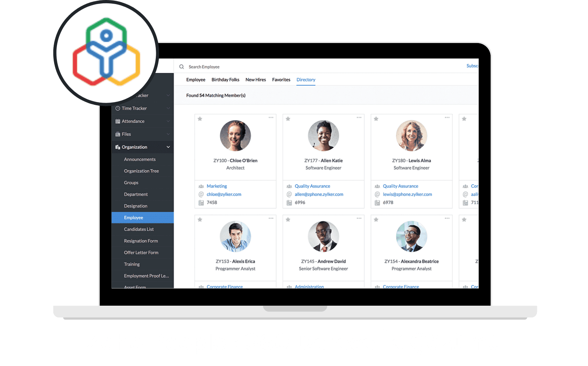Open Marketing department link for Chloe
Viewport: 588px width, 366px height.
[217, 186]
